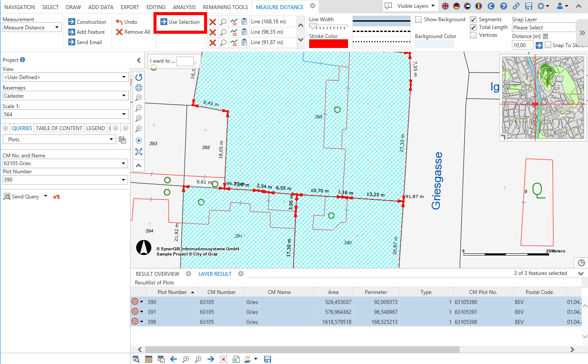Export results to Excel using the spreadsheet icon

coord(236,359)
